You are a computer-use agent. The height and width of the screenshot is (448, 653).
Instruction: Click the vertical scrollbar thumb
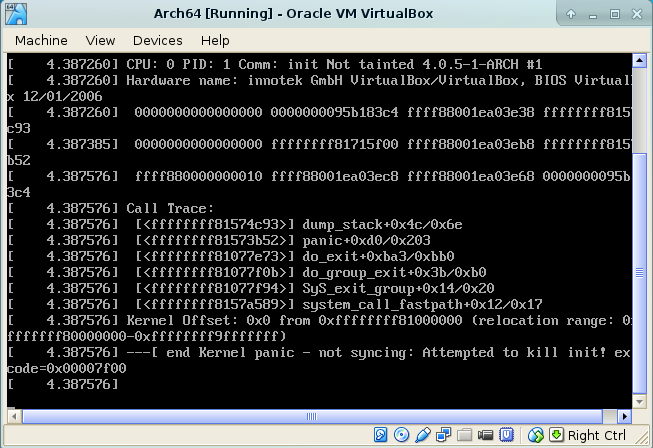point(639,273)
